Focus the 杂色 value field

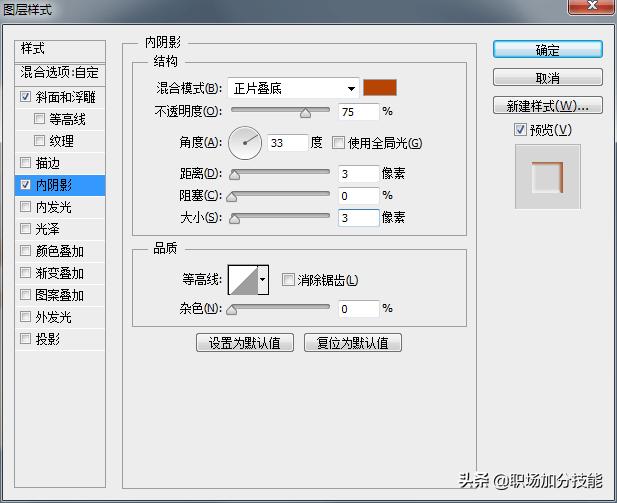pyautogui.click(x=358, y=309)
